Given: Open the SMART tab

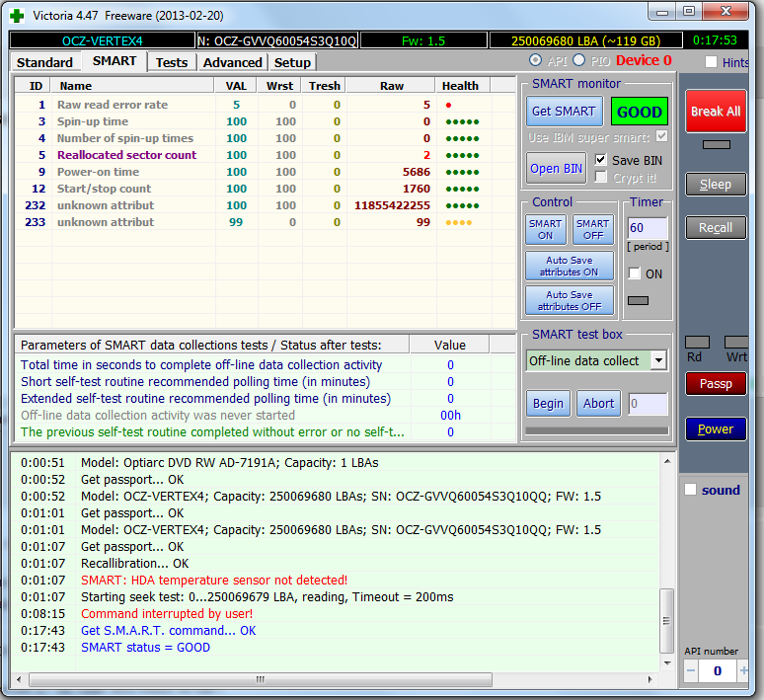Looking at the screenshot, I should [x=115, y=61].
